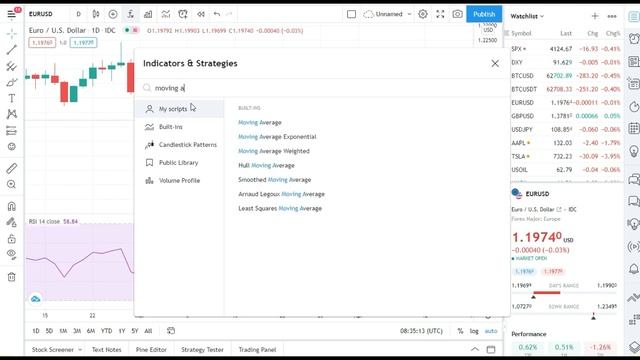Click the indicator search box with 'moving a'
This screenshot has height=360, width=640.
322,88
